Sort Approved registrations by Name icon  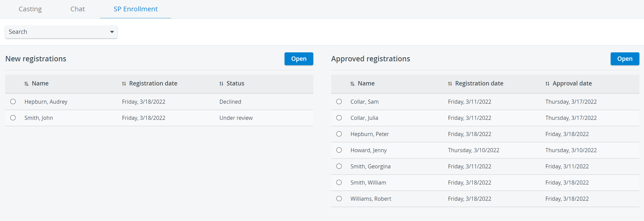(x=353, y=84)
